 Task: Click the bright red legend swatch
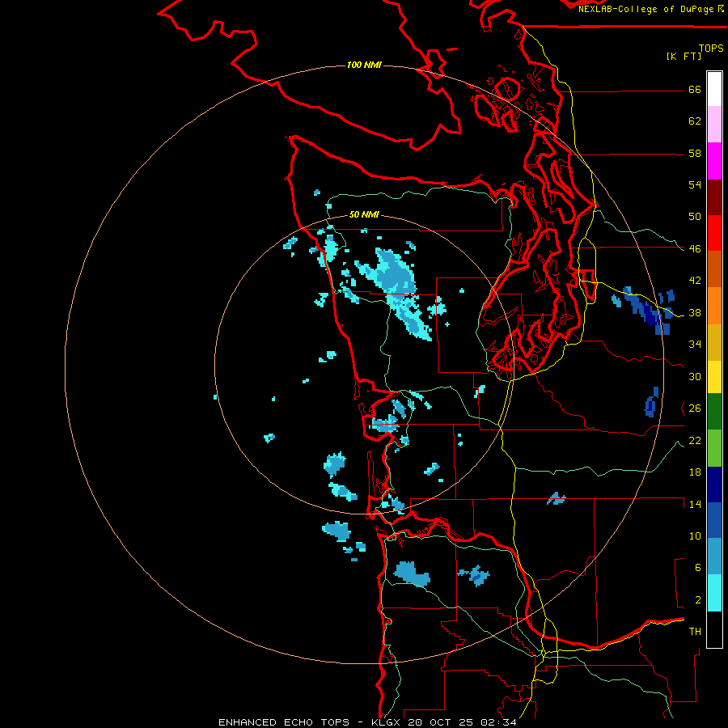point(714,233)
